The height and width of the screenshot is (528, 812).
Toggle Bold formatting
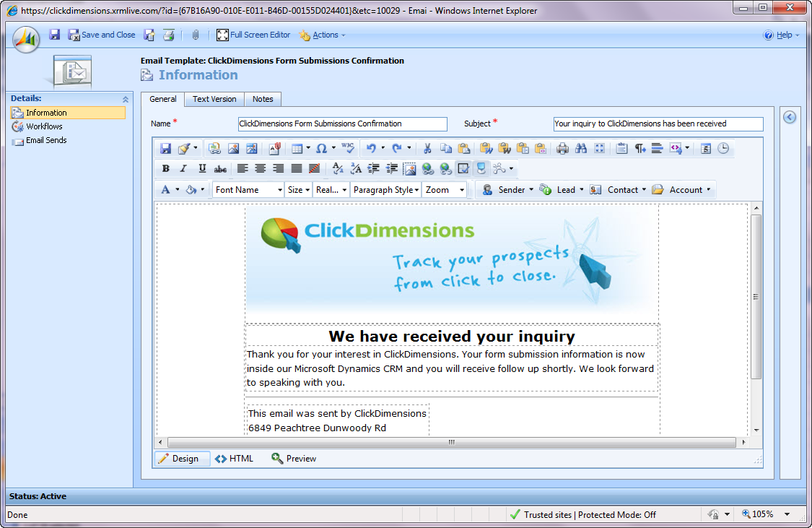click(166, 168)
